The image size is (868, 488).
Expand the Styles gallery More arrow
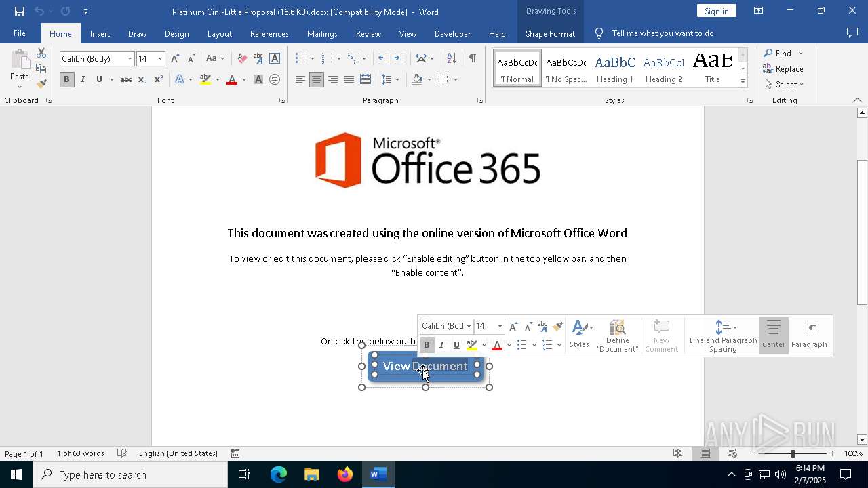pos(743,82)
